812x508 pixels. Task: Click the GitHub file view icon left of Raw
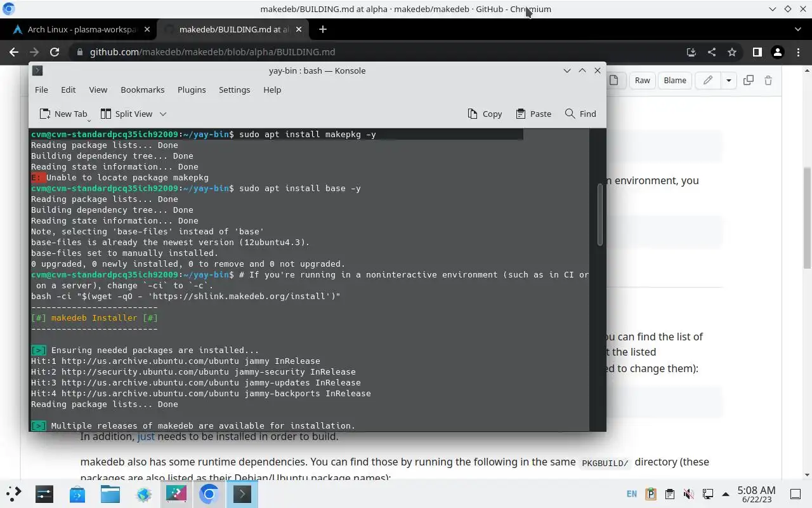point(613,80)
